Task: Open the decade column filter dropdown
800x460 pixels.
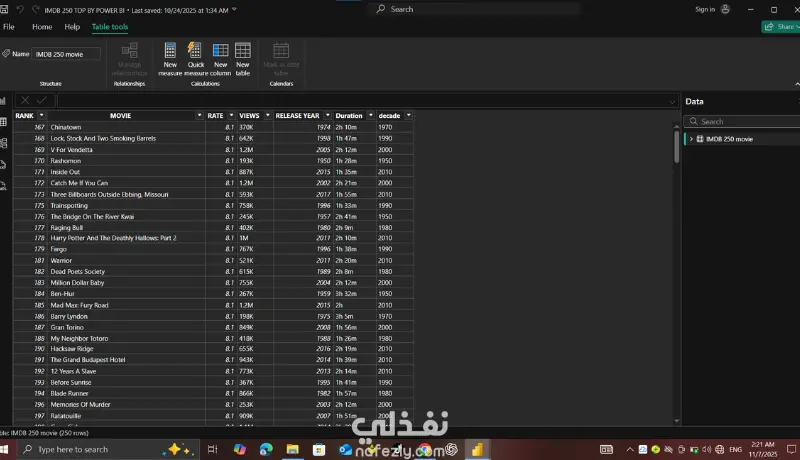Action: click(409, 116)
